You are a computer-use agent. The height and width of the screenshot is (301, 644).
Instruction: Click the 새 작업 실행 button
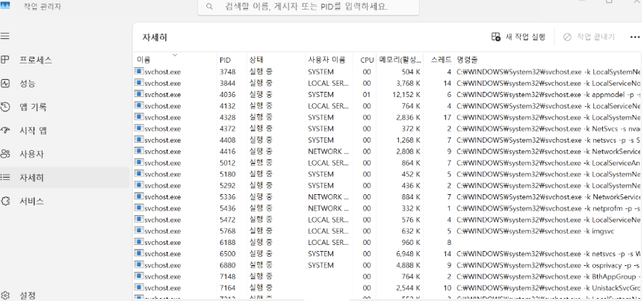point(518,37)
